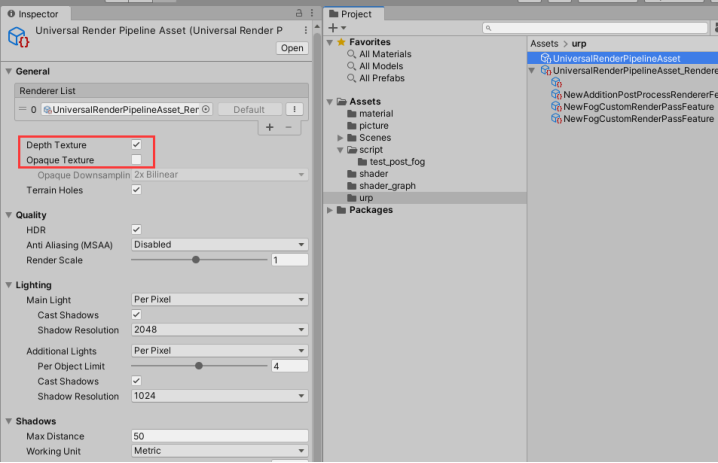The image size is (718, 463).
Task: Collapse the Quality section
Action: 9,215
